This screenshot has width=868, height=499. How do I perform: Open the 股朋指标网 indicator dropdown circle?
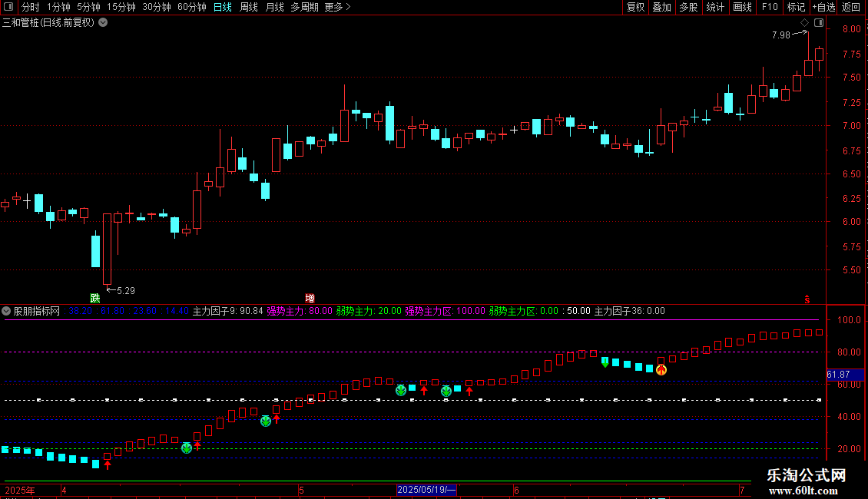coord(6,311)
